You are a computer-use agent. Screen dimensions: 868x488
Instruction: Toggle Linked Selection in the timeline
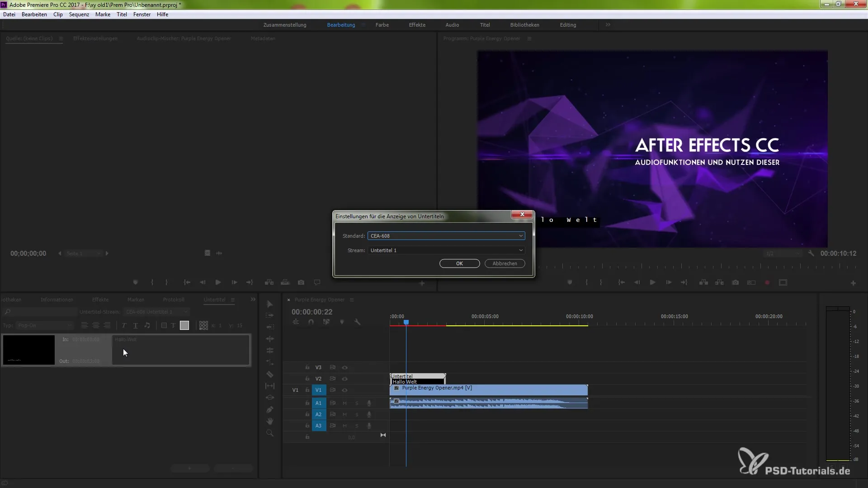tap(326, 322)
